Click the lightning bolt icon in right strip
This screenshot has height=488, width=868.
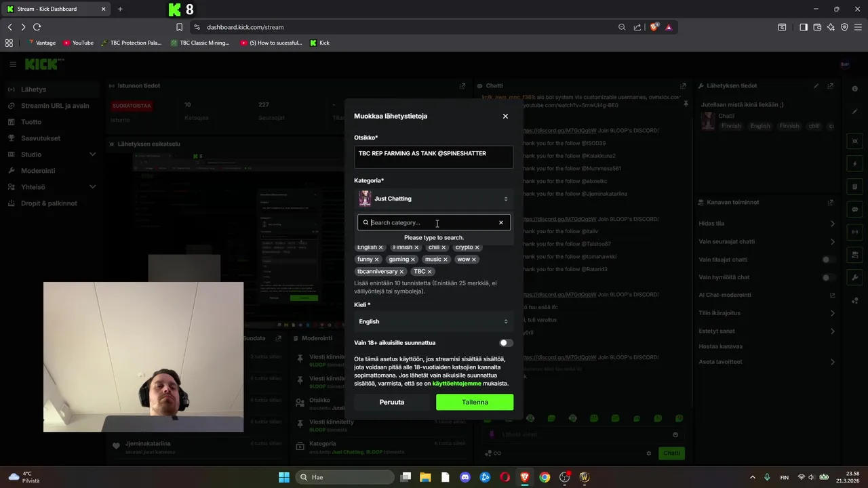click(x=855, y=163)
